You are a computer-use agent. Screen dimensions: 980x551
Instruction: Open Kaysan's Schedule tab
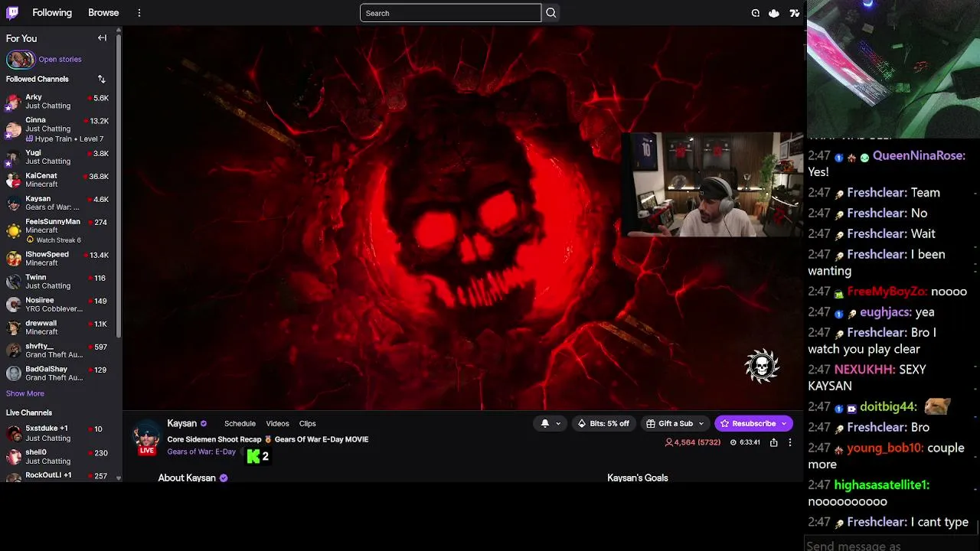coord(240,423)
